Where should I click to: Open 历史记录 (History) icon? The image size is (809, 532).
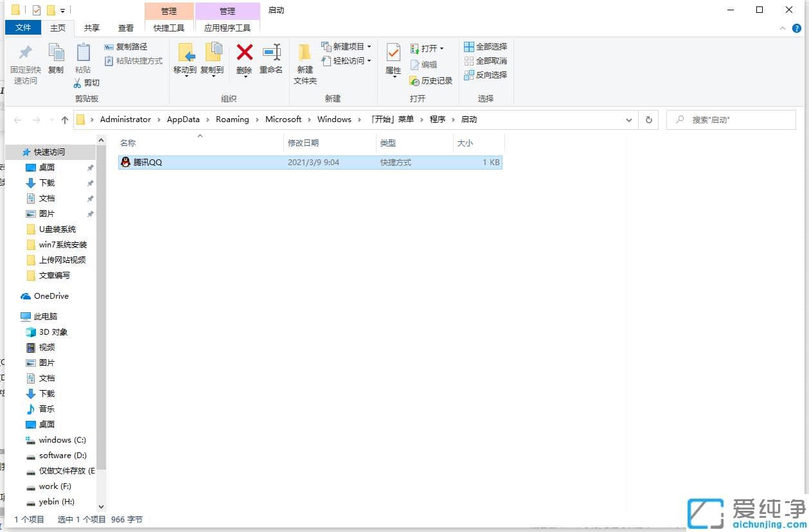coord(431,80)
